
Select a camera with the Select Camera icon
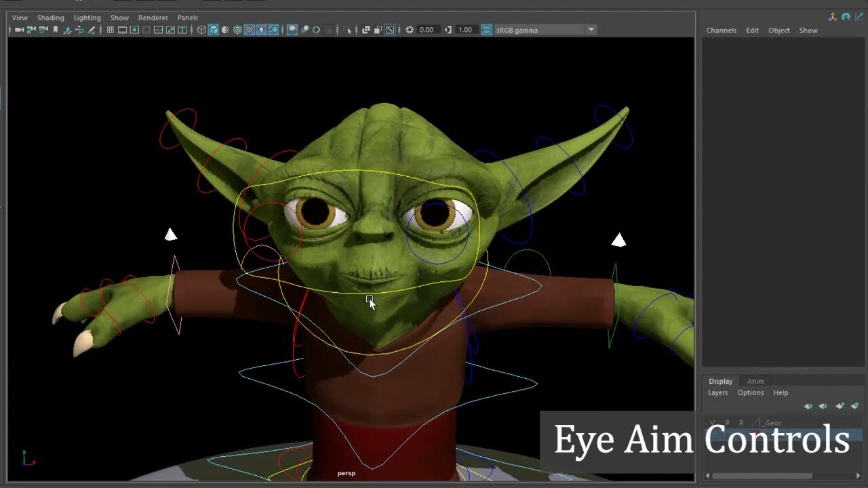[20, 29]
